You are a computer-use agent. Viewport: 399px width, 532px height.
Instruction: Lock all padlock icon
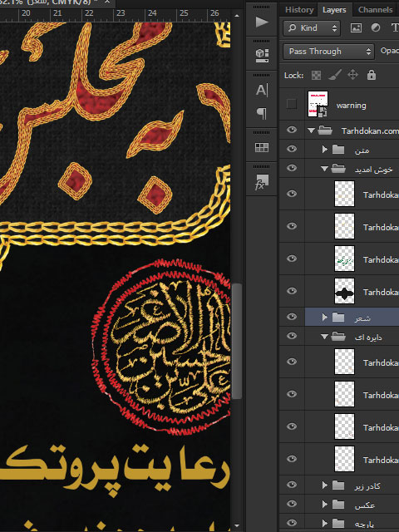pos(372,75)
